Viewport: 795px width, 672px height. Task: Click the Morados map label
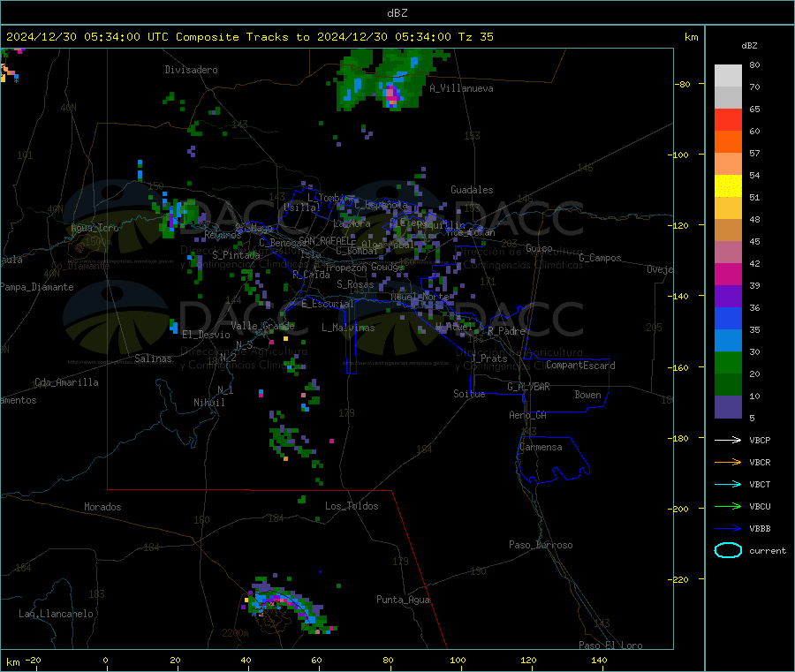coord(102,507)
